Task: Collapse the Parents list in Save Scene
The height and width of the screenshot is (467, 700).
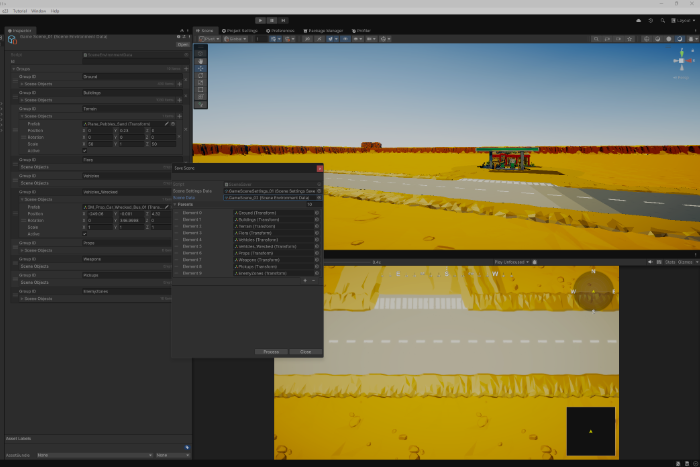Action: pyautogui.click(x=175, y=204)
